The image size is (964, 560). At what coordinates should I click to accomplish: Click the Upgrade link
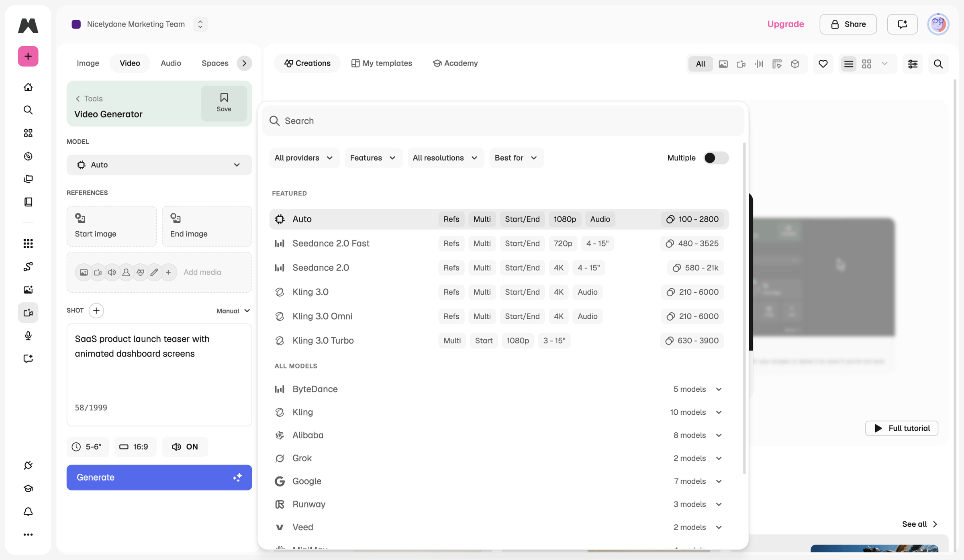coord(786,24)
